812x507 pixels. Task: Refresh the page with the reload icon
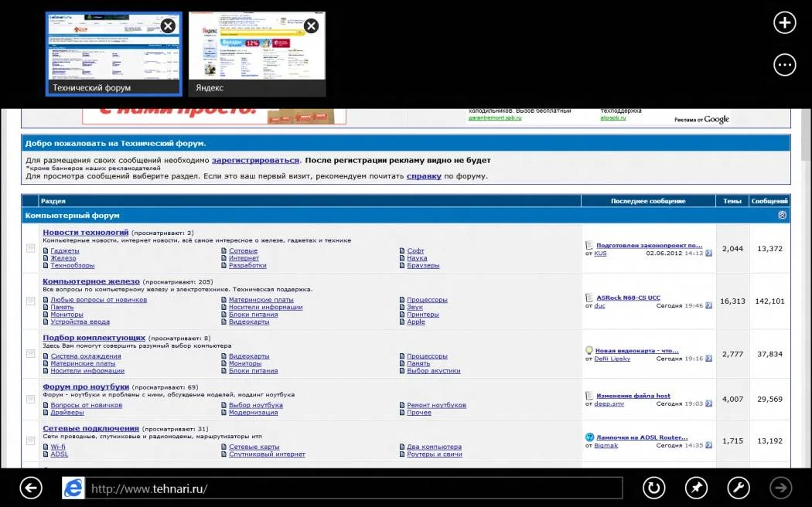pyautogui.click(x=653, y=488)
